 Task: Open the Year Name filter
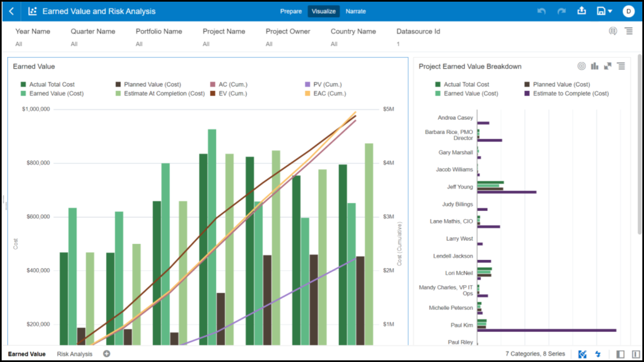coord(33,37)
